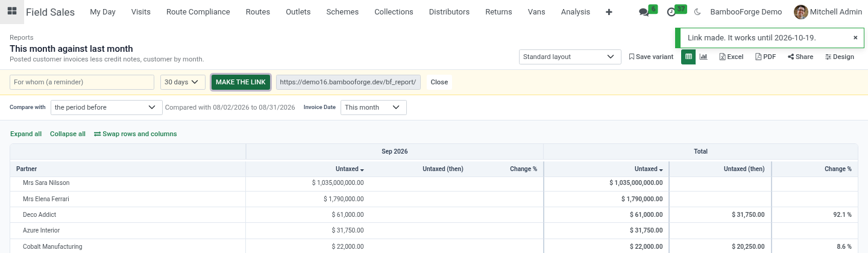Sort by Total Untaxed column
This screenshot has width=868, height=253.
(649, 169)
